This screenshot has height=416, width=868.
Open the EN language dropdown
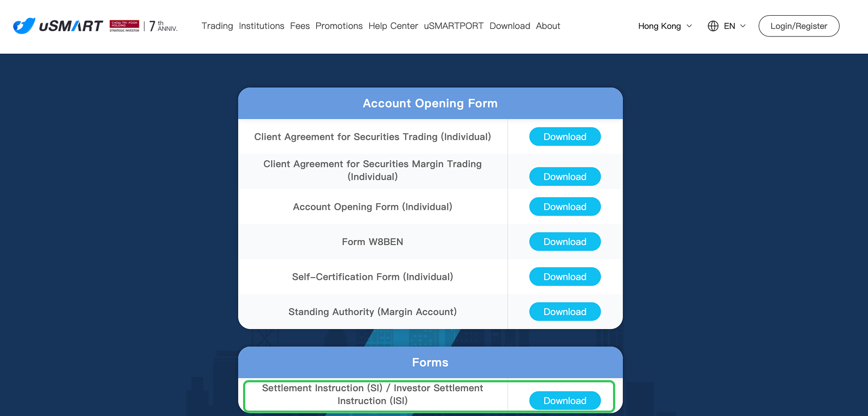tap(735, 26)
